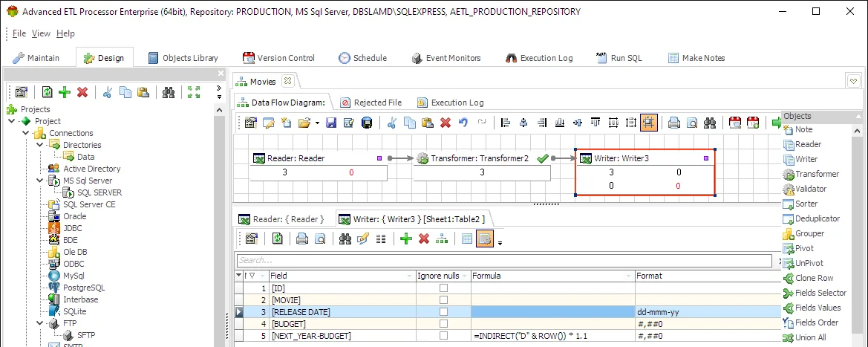The height and width of the screenshot is (347, 868).
Task: Close the Movies diagram tab
Action: [x=287, y=81]
